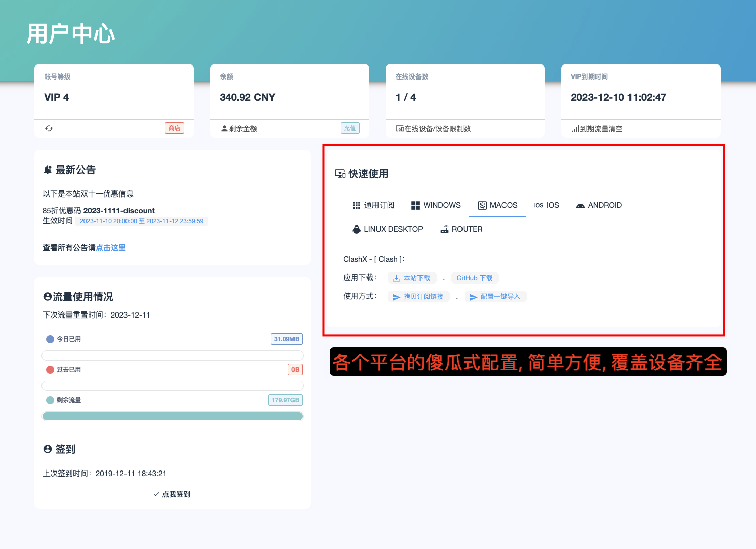Click 点我签到 to check in
This screenshot has height=549, width=756.
coord(172,494)
